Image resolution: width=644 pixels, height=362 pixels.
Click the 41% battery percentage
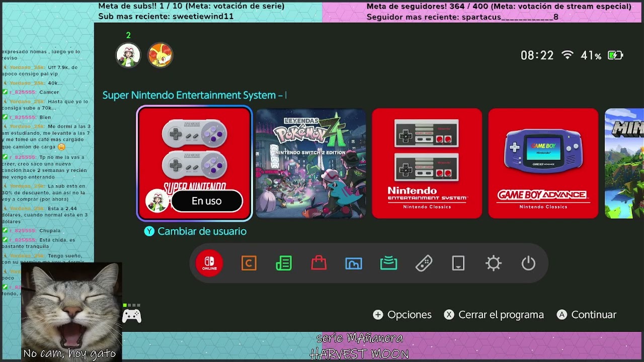tap(591, 55)
